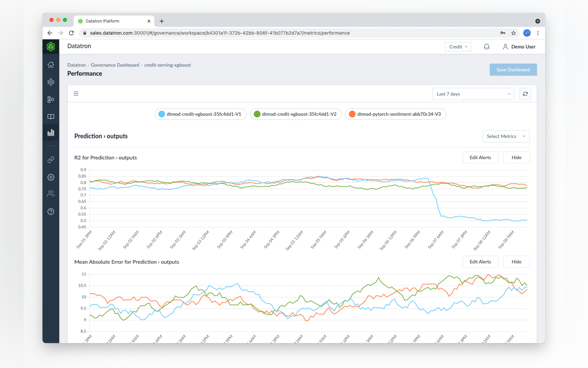The height and width of the screenshot is (368, 588).
Task: Click the settings gear sidebar icon
Action: 50,177
